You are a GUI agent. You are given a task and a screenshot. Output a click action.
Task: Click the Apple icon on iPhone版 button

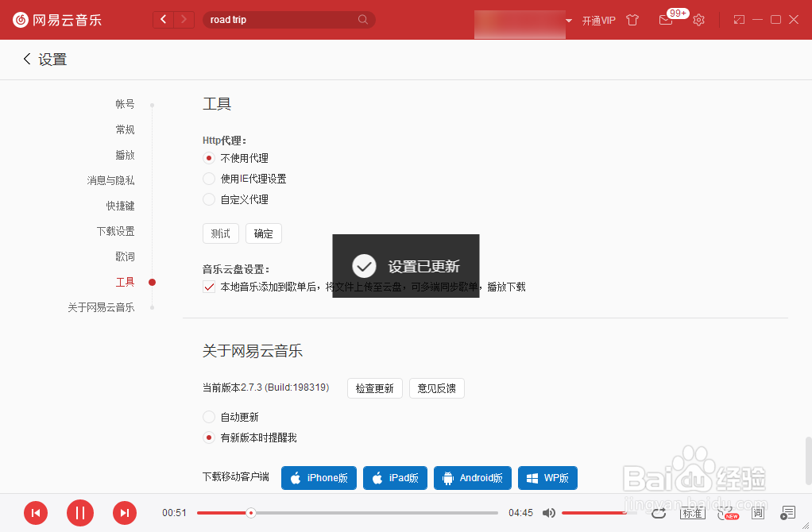pos(296,478)
